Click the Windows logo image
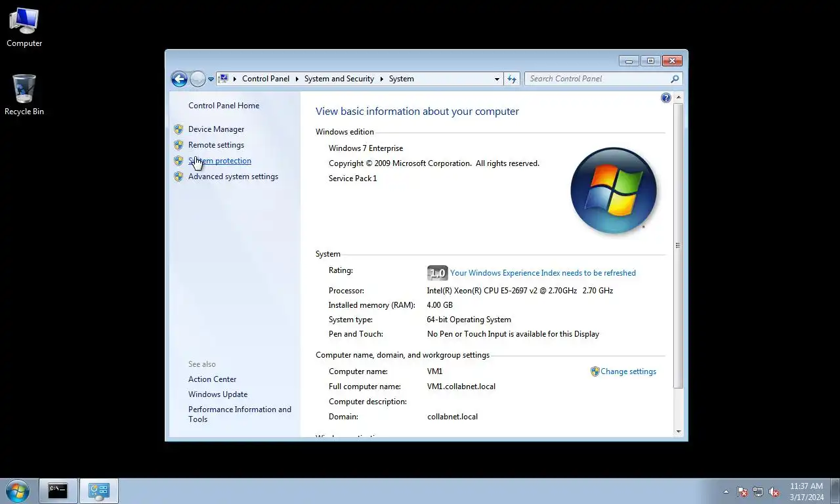Screen dimensions: 840x504 click(x=614, y=191)
